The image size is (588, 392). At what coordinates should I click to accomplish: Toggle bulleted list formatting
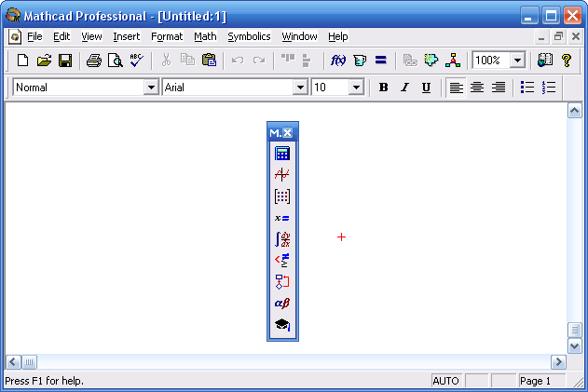[527, 88]
